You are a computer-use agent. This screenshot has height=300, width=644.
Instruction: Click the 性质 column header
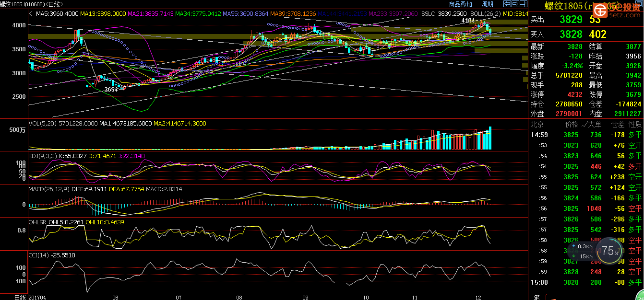pyautogui.click(x=635, y=124)
